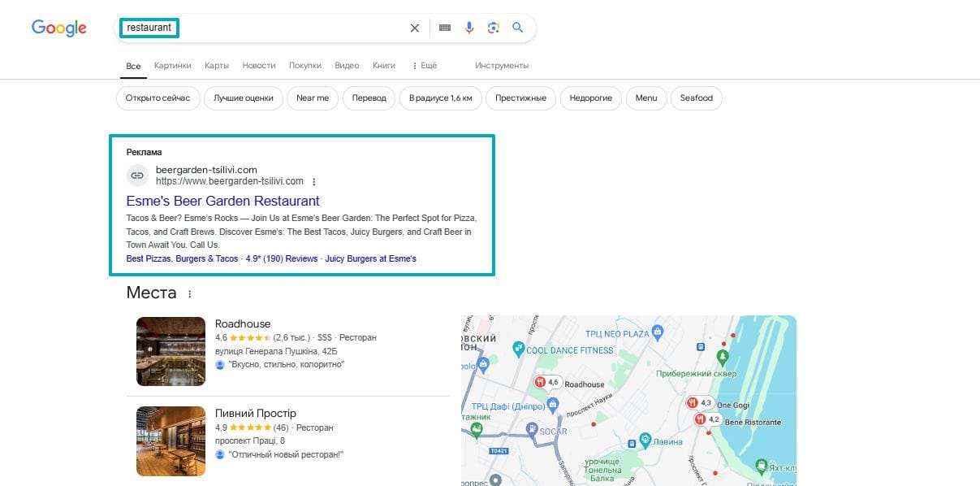Apply Перевод filter chip
The height and width of the screenshot is (486, 980).
coord(369,98)
